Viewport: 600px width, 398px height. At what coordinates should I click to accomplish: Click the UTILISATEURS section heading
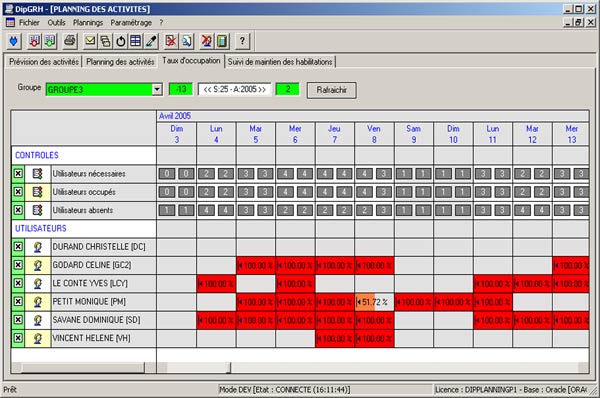pos(41,228)
